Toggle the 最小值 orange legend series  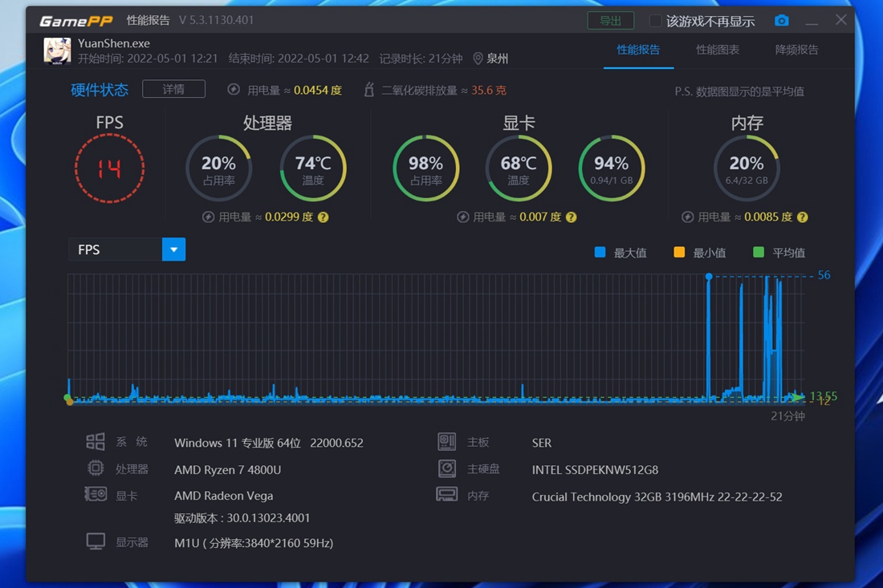point(679,253)
